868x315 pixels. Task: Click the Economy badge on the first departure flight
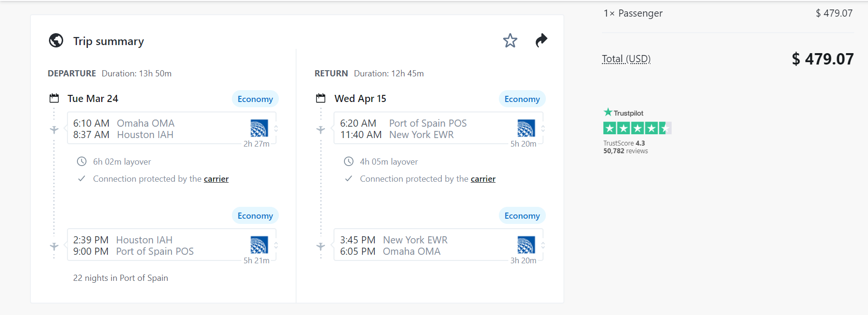click(x=255, y=99)
